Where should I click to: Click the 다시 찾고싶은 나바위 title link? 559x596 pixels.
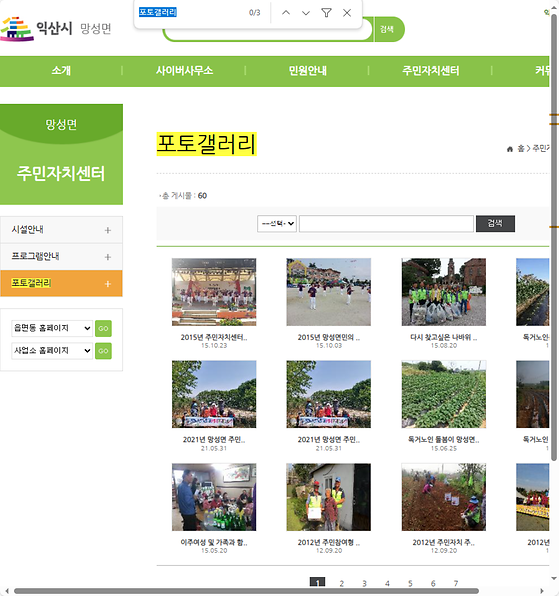[x=443, y=337]
